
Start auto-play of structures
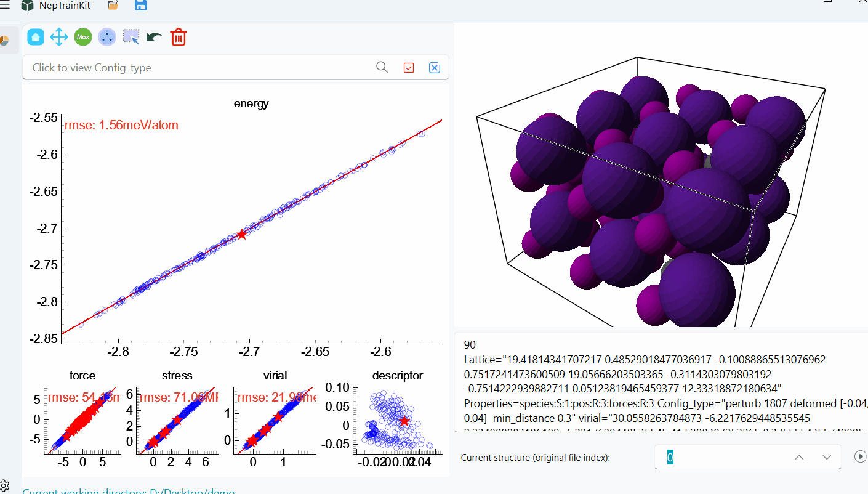click(861, 456)
